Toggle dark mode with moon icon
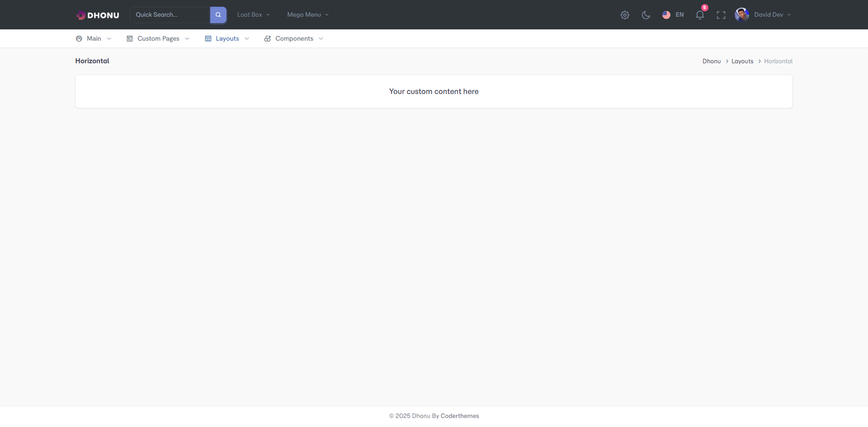The width and height of the screenshot is (868, 427). (646, 15)
